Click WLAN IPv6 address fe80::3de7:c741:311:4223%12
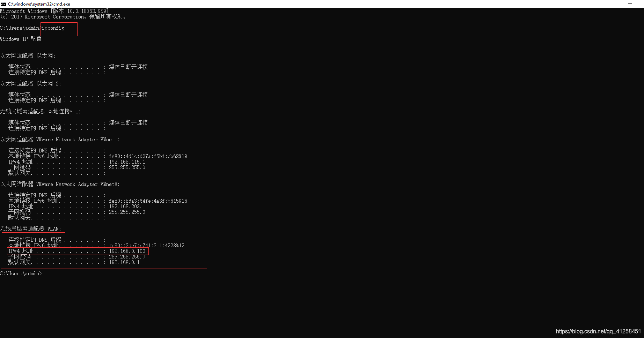Viewport: 644px width, 338px height. [x=147, y=246]
